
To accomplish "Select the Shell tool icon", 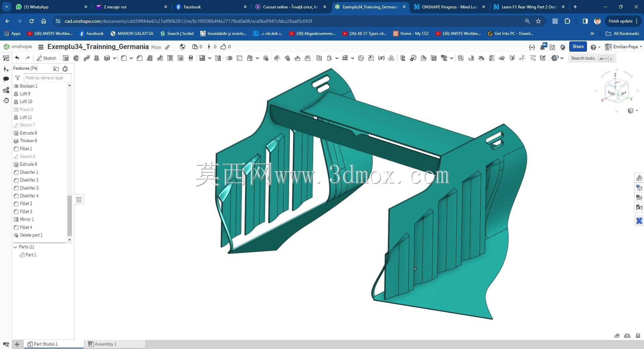I will pyautogui.click(x=170, y=58).
